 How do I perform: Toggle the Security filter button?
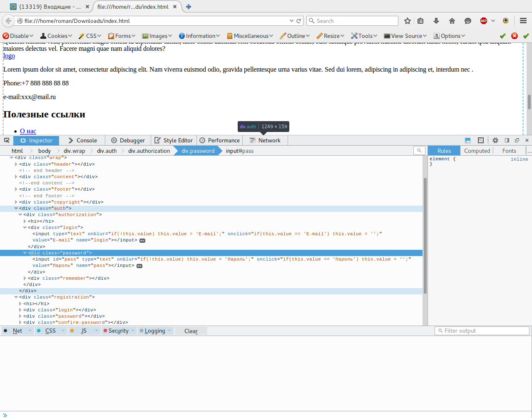119,331
